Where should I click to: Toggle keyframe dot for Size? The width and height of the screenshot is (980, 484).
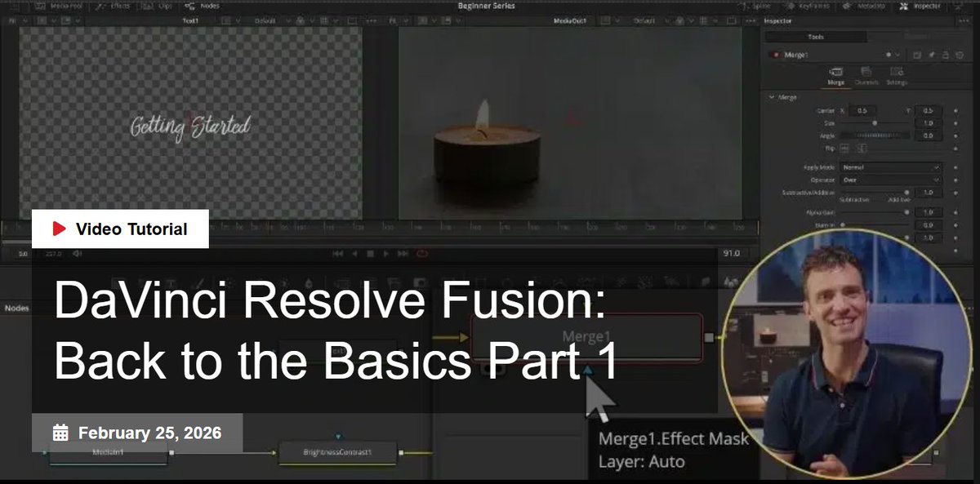point(956,122)
